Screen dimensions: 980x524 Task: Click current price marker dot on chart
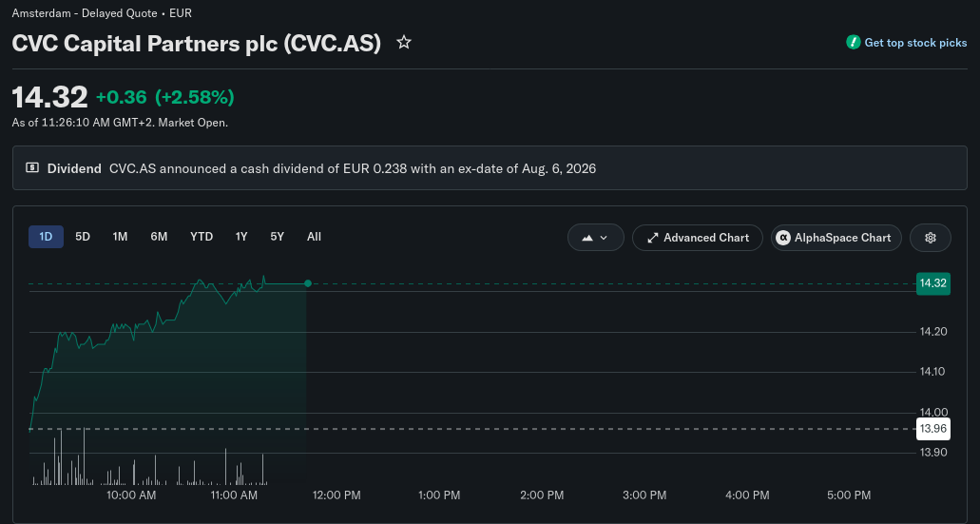point(308,284)
